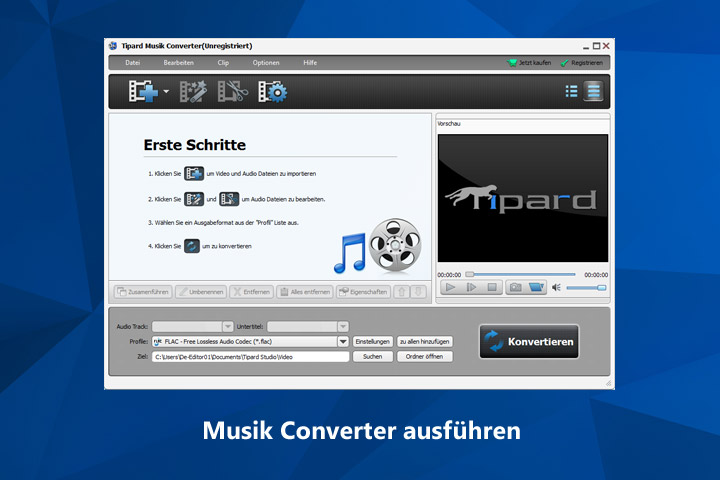
Task: Start conversion with Konvertieren button
Action: coord(529,342)
